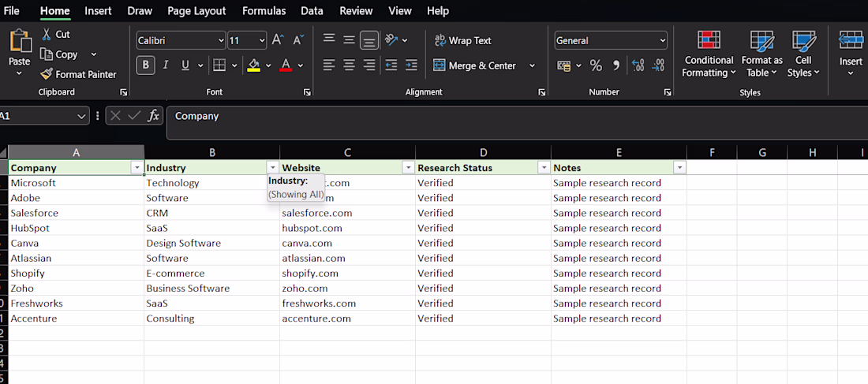Screen dimensions: 868x384
Task: Open Alignment group dialog launcher
Action: click(x=542, y=92)
